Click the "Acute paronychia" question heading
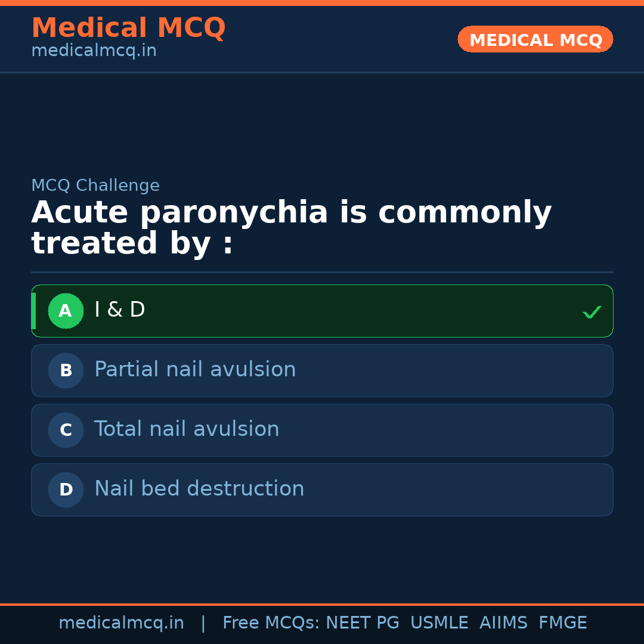 tap(291, 228)
